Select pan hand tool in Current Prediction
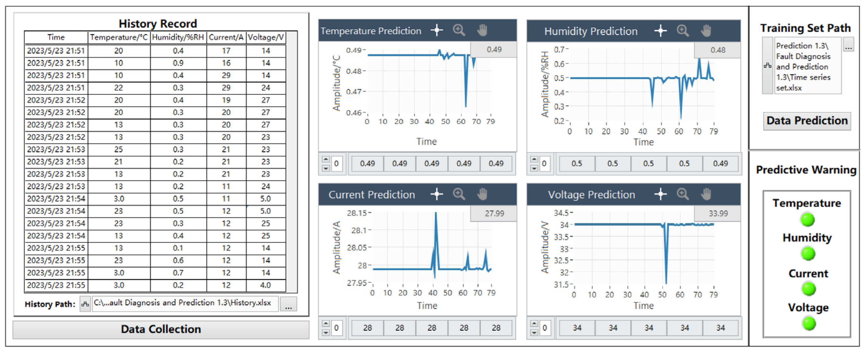Viewport: 868px width, 355px height. 482,194
